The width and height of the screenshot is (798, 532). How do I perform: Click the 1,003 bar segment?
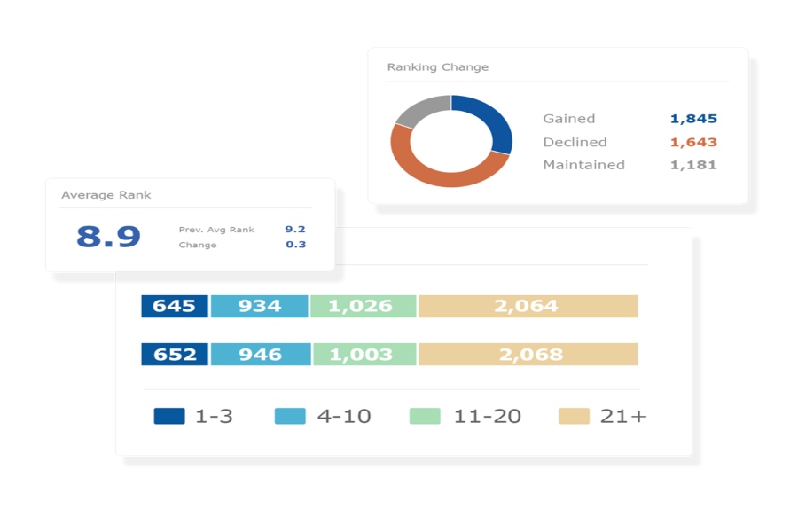364,354
